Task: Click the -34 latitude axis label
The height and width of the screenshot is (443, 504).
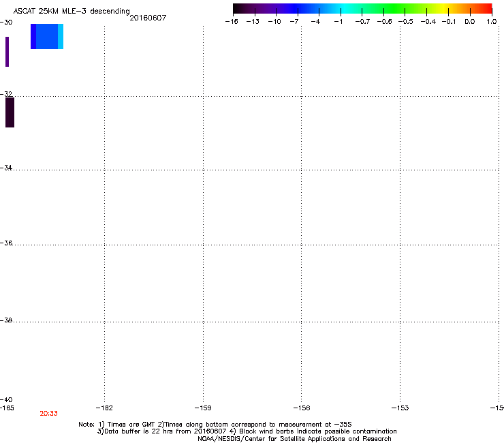Action: click(6, 168)
